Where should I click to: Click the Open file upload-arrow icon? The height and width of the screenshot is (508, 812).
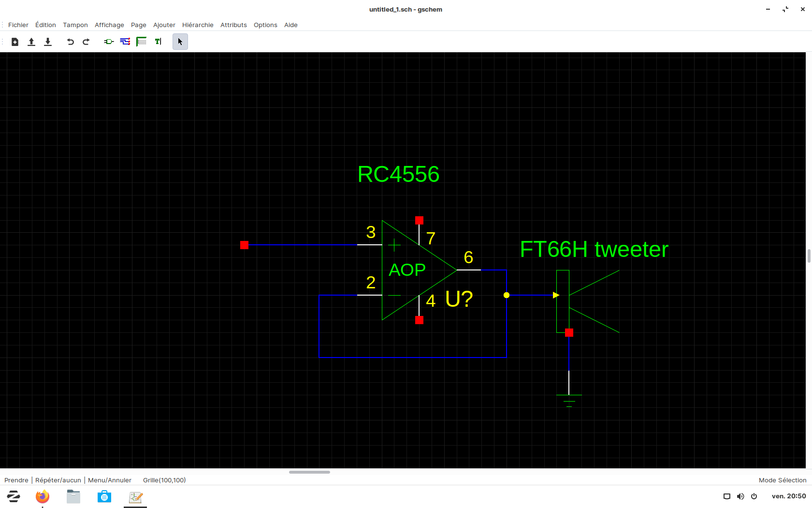[31, 42]
